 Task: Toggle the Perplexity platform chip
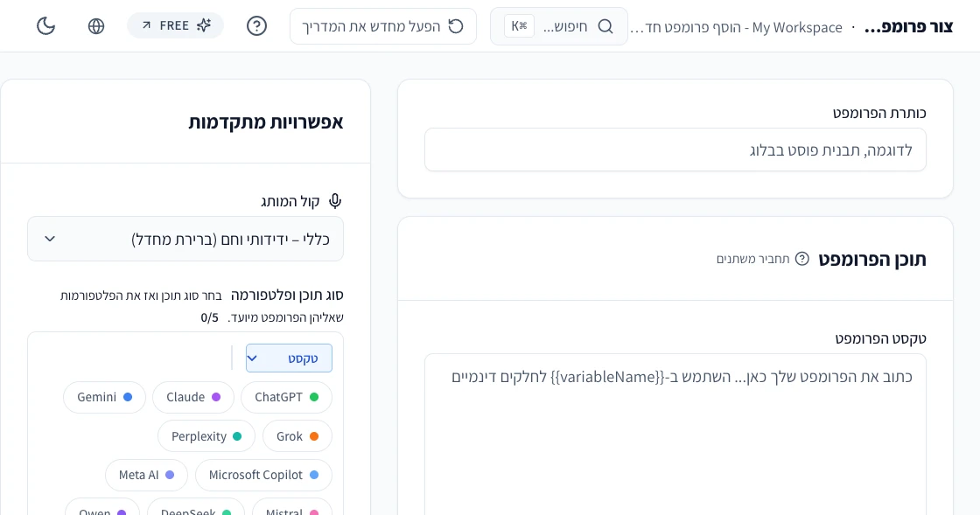tap(206, 436)
